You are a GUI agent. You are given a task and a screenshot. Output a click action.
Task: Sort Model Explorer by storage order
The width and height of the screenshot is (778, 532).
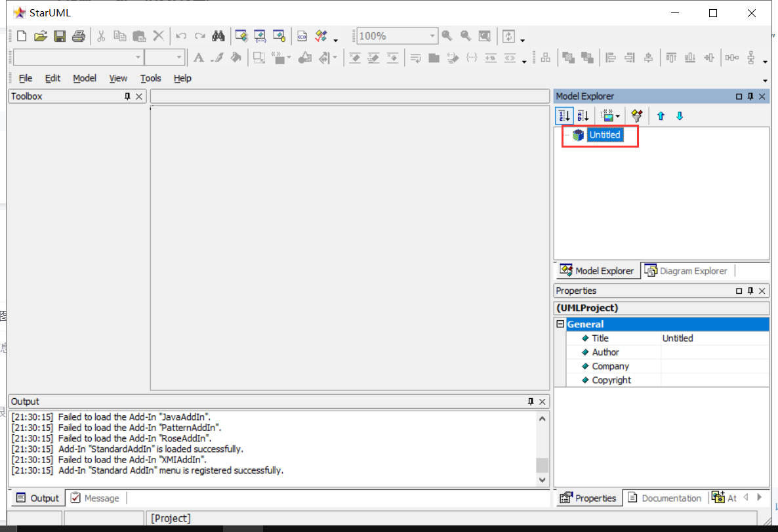click(x=564, y=116)
